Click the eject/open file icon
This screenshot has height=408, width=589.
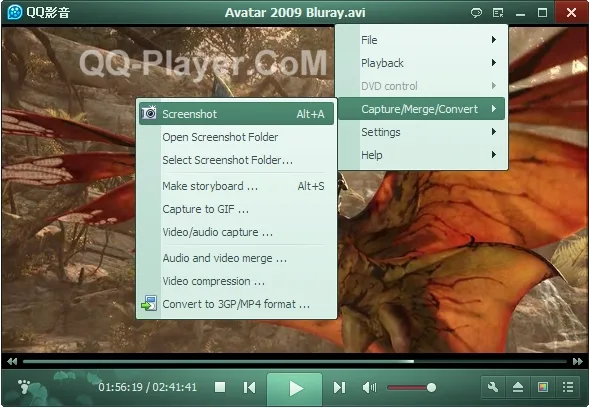[x=518, y=387]
